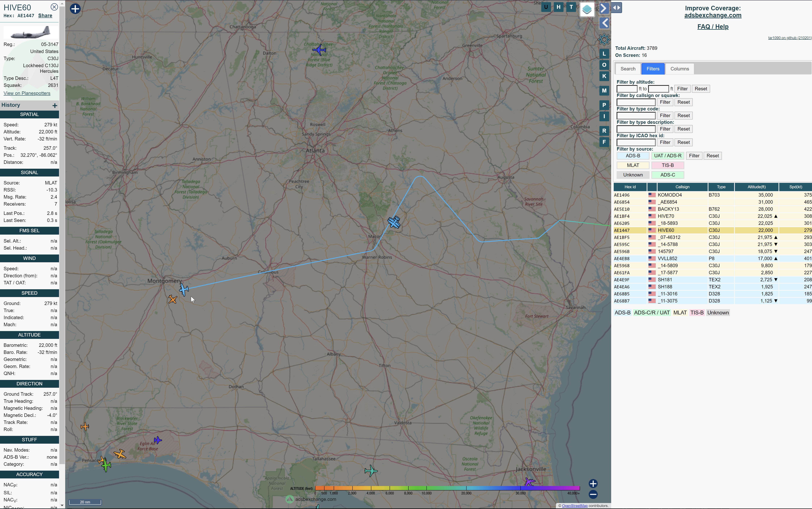Select the green aircraft near Pensacola
The width and height of the screenshot is (812, 509).
point(106,466)
